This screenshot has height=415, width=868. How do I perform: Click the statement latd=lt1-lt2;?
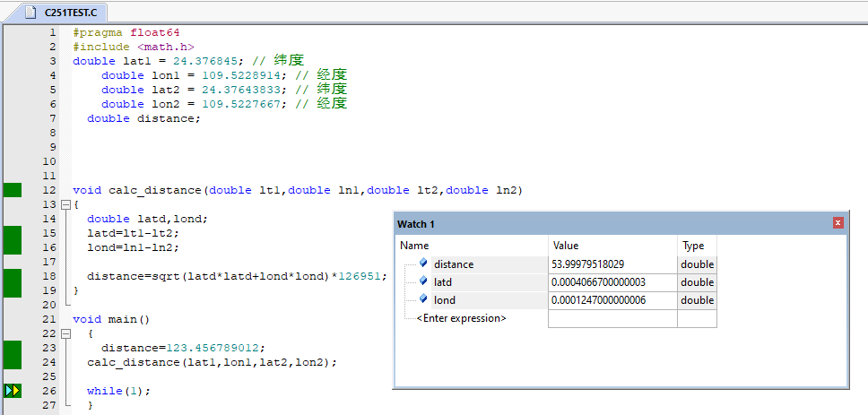(x=134, y=234)
